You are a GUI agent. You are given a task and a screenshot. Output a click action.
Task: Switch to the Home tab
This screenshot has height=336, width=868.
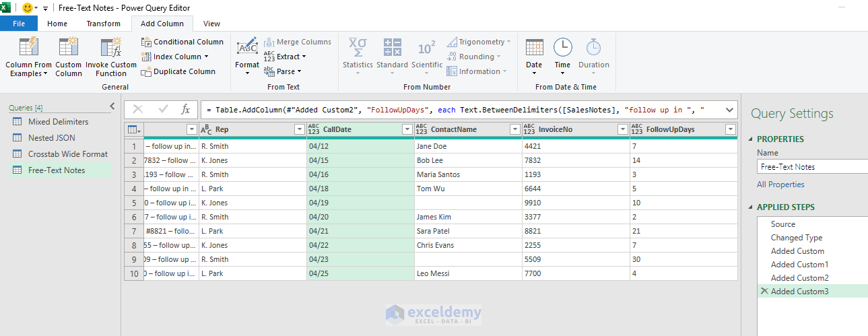pos(57,24)
